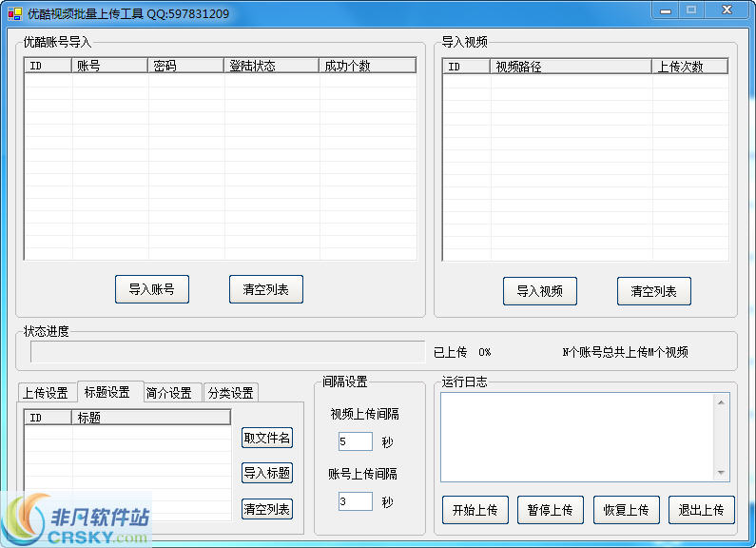Open the 简介设置 tab
This screenshot has width=756, height=548.
(171, 393)
